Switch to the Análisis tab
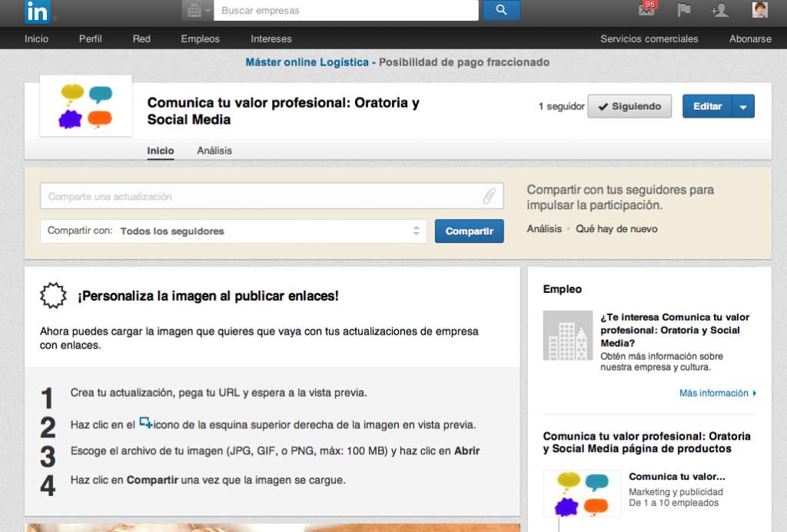The image size is (787, 532). click(214, 151)
